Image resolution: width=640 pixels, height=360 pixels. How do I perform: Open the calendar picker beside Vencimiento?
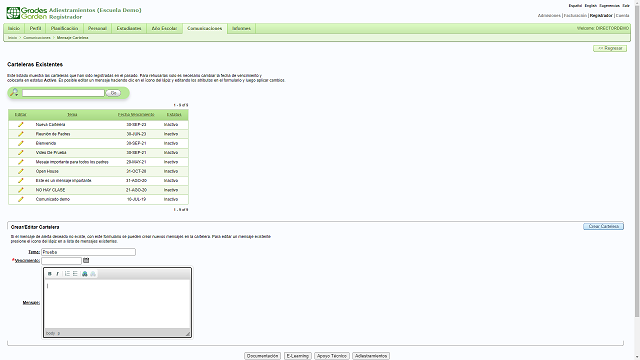click(86, 260)
